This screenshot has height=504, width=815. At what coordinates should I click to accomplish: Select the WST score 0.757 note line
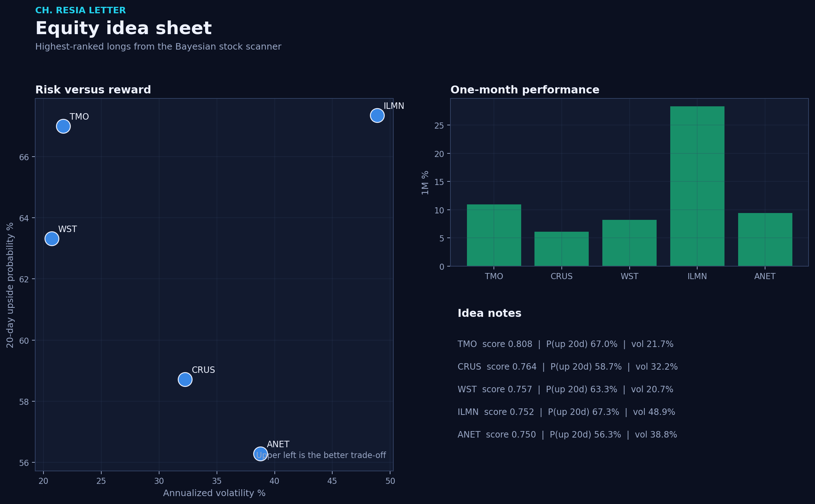coord(565,389)
